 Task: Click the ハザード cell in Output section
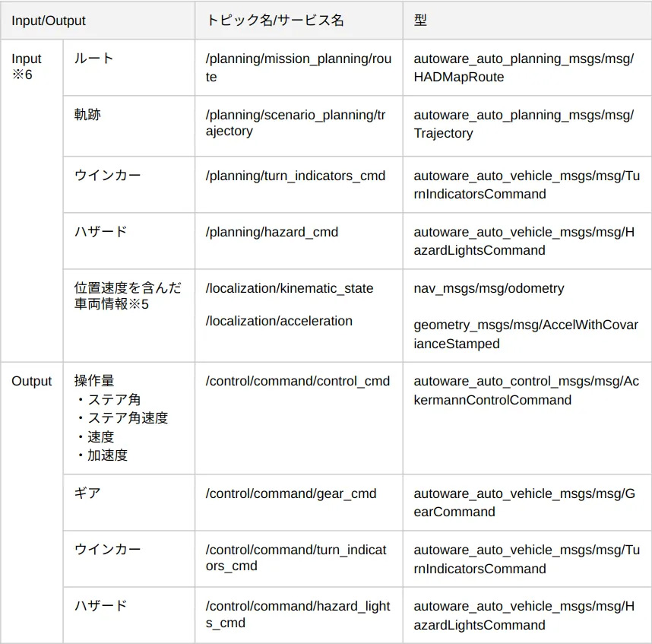[x=129, y=615]
